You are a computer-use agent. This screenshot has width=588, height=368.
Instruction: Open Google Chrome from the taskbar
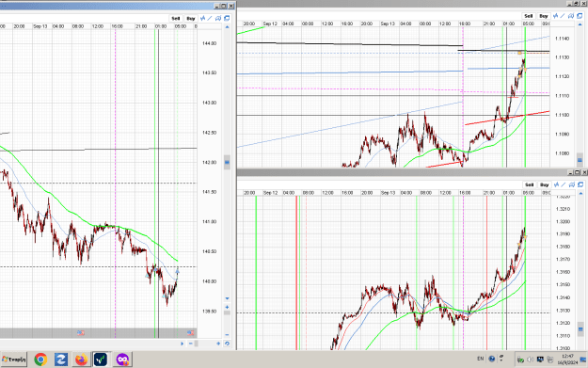click(x=40, y=360)
